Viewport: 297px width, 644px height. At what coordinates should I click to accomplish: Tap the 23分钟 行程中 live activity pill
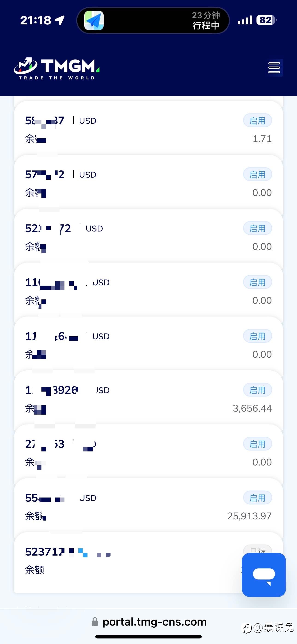(x=153, y=20)
